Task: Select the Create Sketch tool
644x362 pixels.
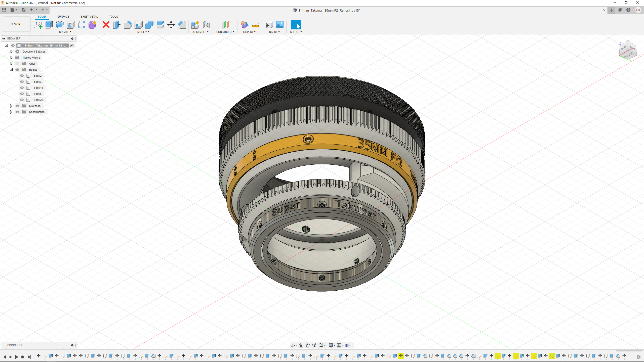Action: tap(38, 25)
